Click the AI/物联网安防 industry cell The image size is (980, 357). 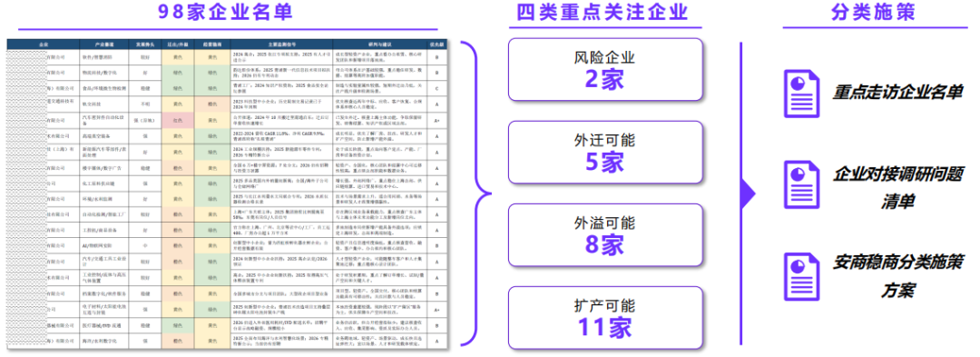[x=104, y=245]
